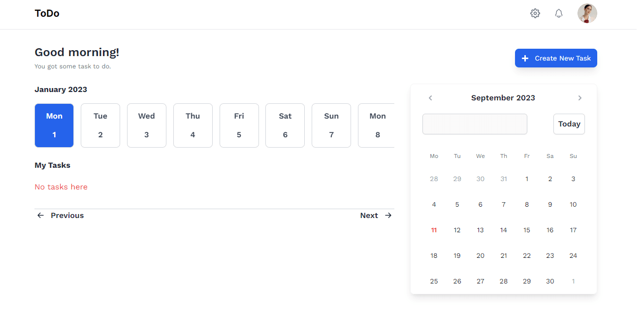The height and width of the screenshot is (312, 644).
Task: Open the user profile avatar
Action: click(x=587, y=13)
